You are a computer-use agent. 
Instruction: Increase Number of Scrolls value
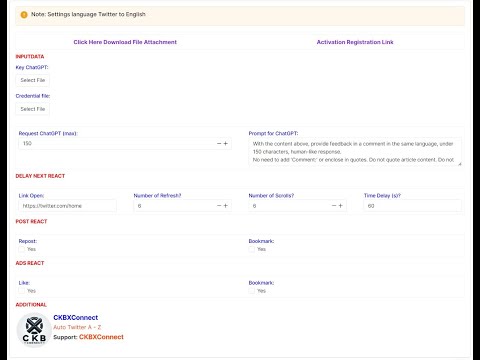(x=341, y=206)
